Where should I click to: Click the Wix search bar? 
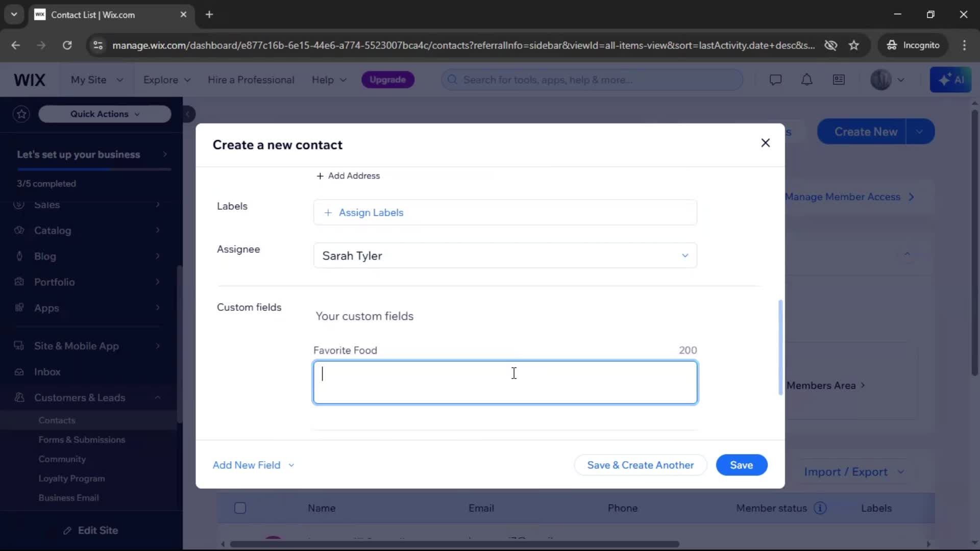point(592,80)
